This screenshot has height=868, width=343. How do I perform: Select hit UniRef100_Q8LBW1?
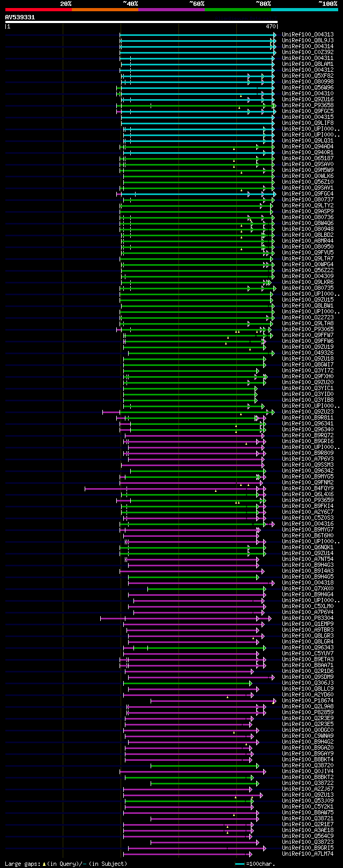coord(308,306)
